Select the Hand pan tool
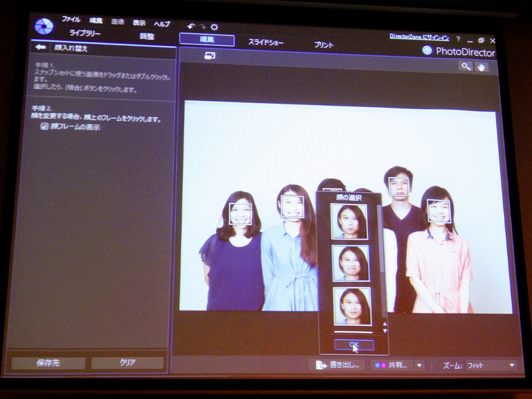Viewport: 532px width, 399px height. tap(480, 68)
